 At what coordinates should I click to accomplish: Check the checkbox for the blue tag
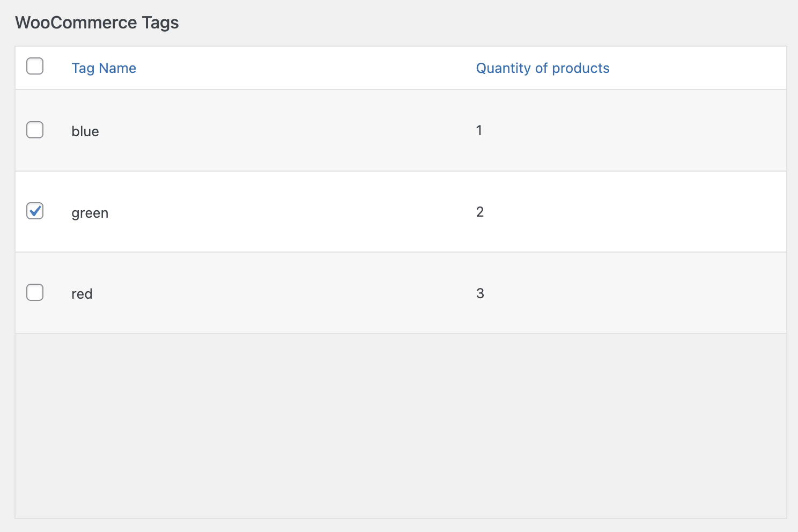pos(35,130)
